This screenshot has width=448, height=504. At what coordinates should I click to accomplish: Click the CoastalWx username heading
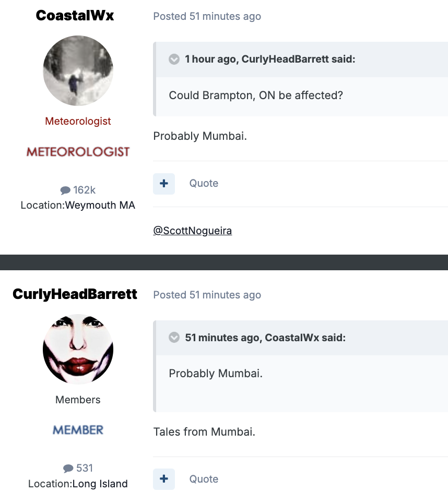pyautogui.click(x=75, y=16)
